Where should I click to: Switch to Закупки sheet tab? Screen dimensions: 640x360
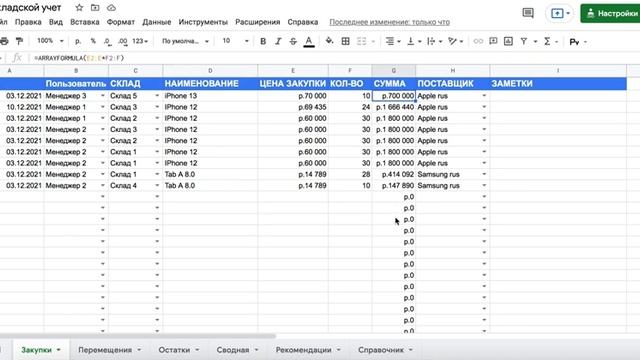tap(41, 350)
